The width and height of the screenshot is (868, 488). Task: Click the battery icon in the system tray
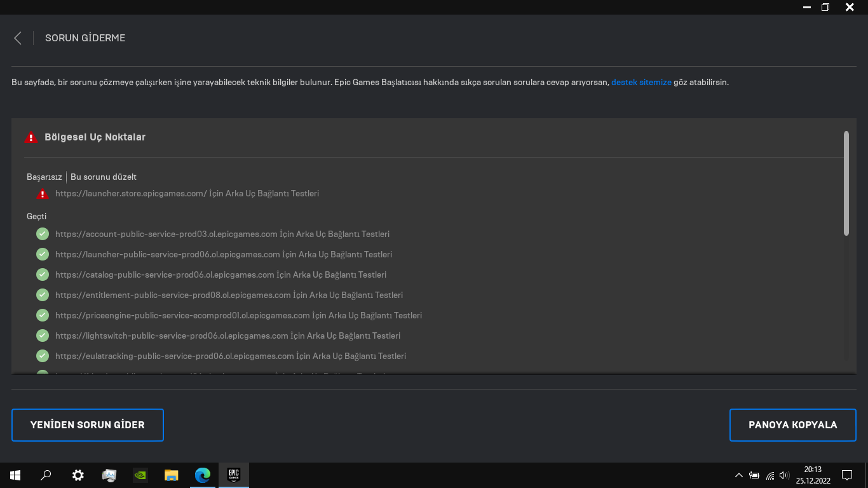pos(754,475)
